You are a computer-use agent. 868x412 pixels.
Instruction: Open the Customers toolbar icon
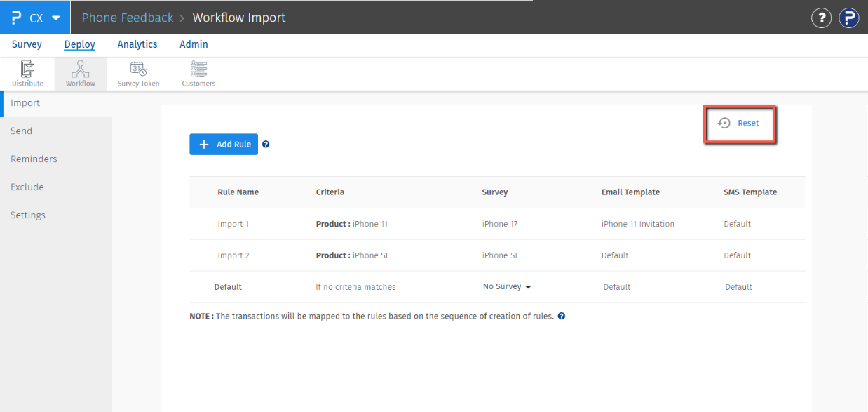(x=198, y=74)
